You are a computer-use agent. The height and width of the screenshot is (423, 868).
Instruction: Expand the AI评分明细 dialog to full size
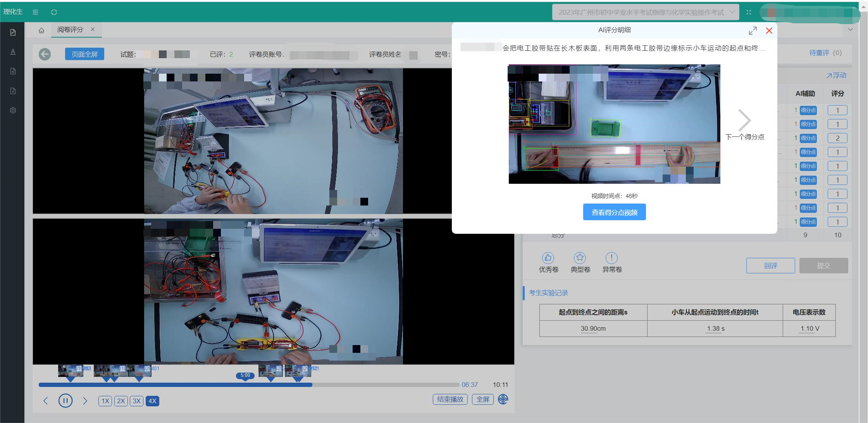753,31
